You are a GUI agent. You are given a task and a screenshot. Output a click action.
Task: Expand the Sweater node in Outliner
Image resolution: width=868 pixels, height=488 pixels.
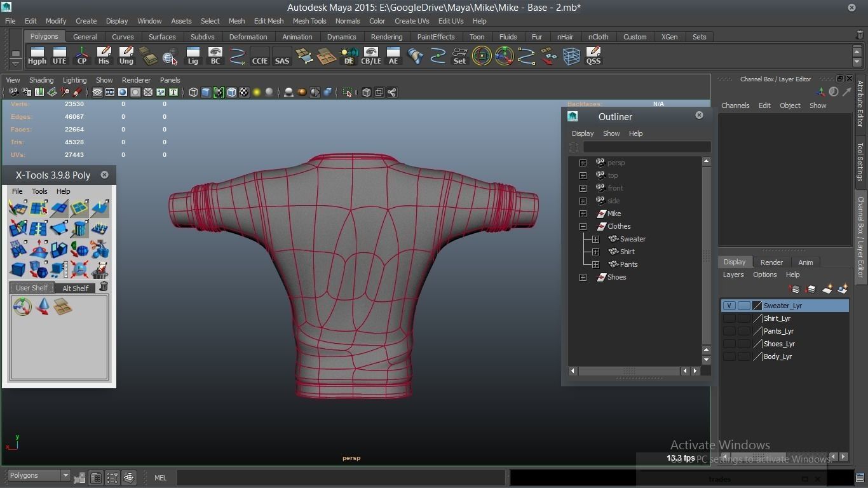pos(595,239)
